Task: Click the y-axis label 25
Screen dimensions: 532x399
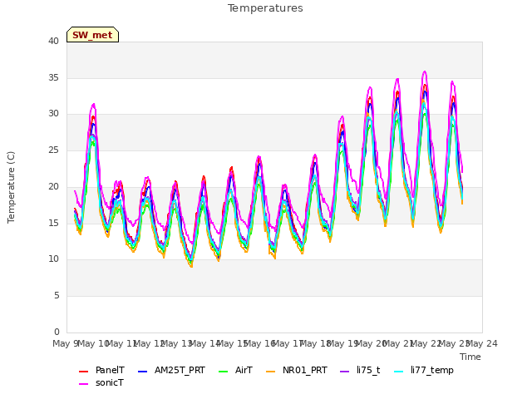Action: (53, 150)
